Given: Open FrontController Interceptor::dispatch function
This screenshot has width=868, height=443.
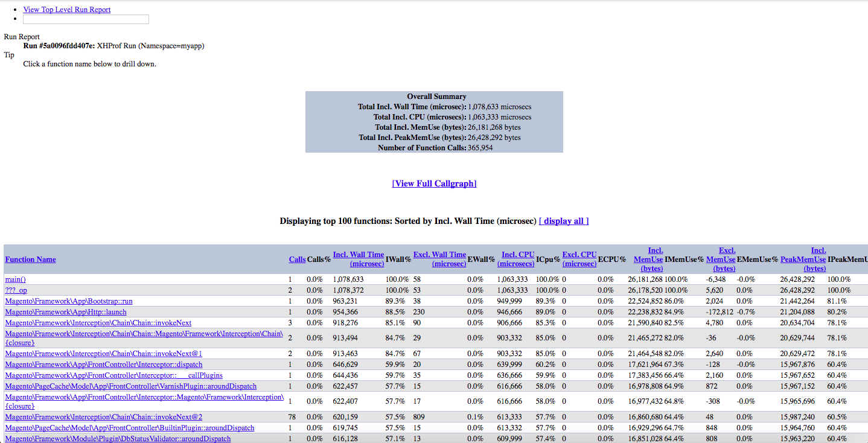Looking at the screenshot, I should pyautogui.click(x=103, y=365).
